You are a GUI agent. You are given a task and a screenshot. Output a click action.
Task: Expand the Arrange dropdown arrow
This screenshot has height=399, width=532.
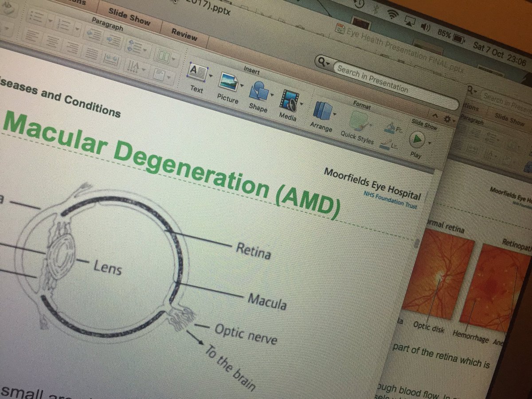(335, 114)
